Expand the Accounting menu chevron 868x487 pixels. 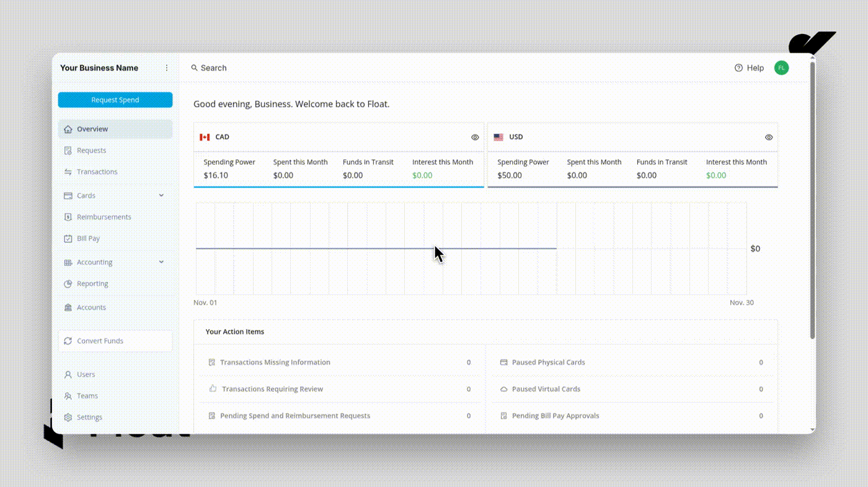point(161,263)
